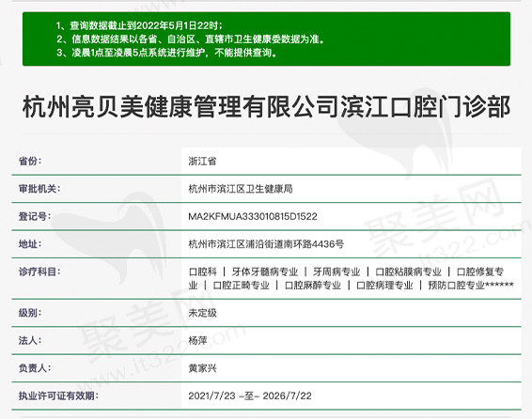
Task: Click the 负责人 label
Action: 35,368
